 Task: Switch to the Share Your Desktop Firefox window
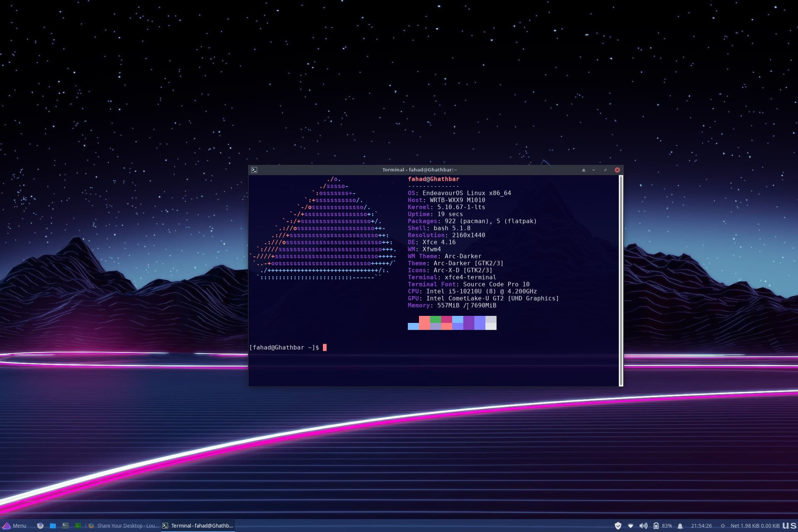coord(123,525)
